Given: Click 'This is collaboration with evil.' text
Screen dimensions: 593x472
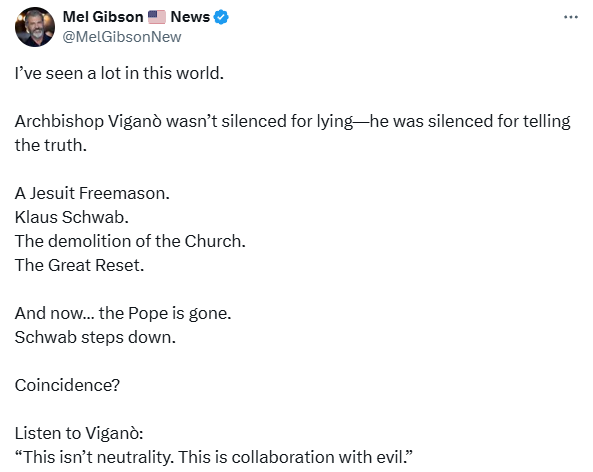Looking at the screenshot, I should point(295,457).
